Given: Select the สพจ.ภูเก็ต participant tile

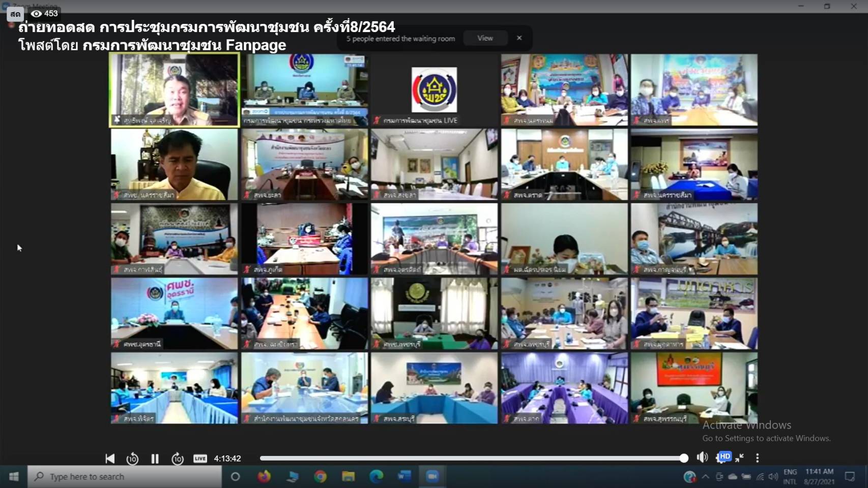Looking at the screenshot, I should tap(304, 239).
